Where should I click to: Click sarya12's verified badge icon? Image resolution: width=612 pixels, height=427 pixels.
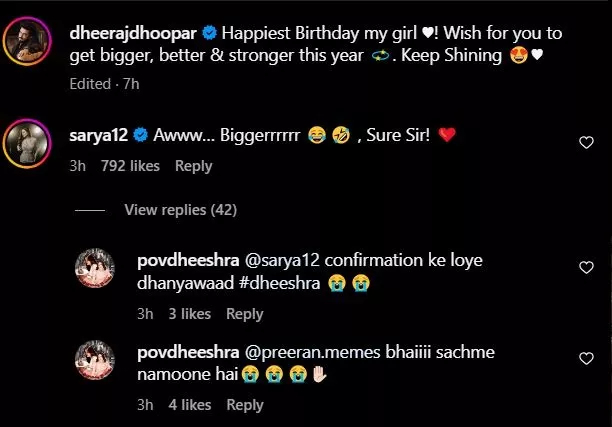(x=142, y=134)
